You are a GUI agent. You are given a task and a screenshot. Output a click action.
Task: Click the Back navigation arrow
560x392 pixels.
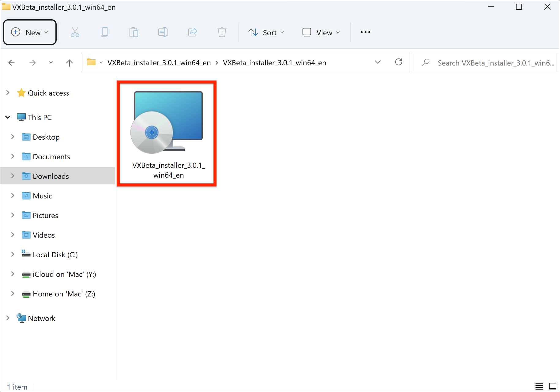click(11, 62)
